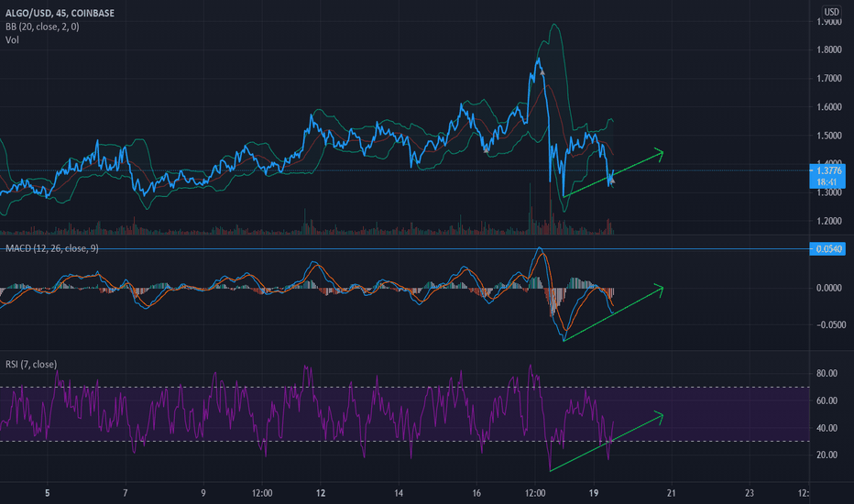Select the BB (20, close, 2, 0) indicator legend
This screenshot has width=854, height=504.
pyautogui.click(x=42, y=27)
